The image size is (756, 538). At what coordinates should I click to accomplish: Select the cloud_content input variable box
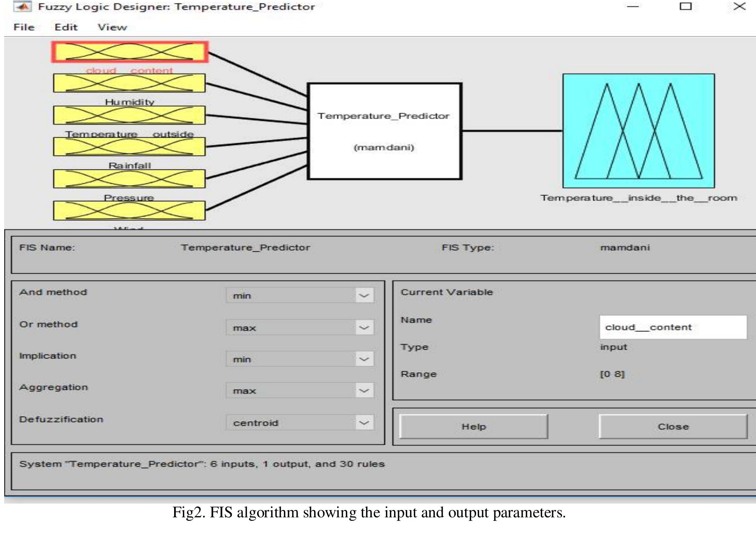[130, 52]
